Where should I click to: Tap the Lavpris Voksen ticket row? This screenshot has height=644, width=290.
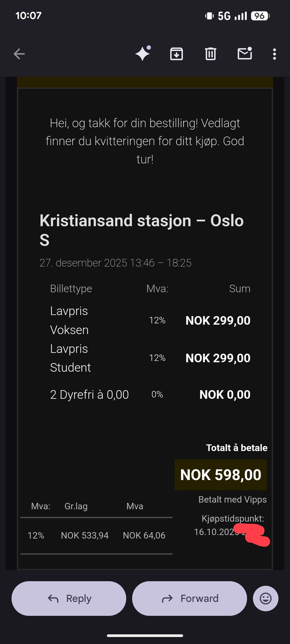150,320
